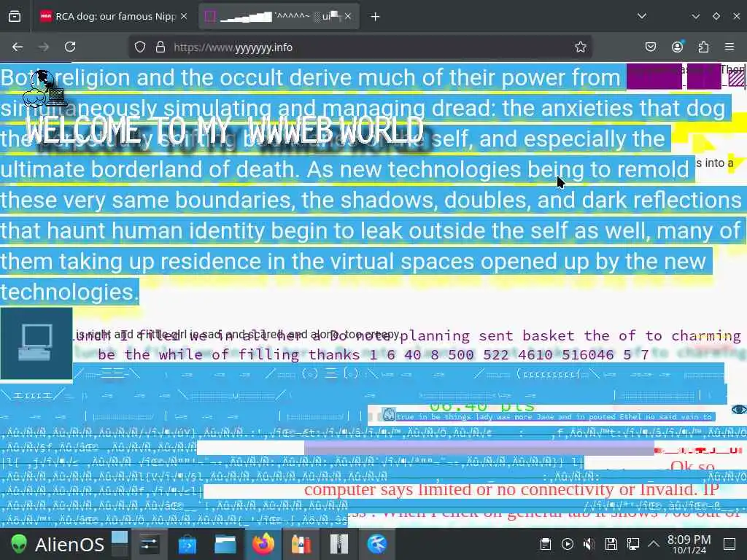Click the 'Ok so' red text
Screen dimensions: 747x560
(692, 466)
